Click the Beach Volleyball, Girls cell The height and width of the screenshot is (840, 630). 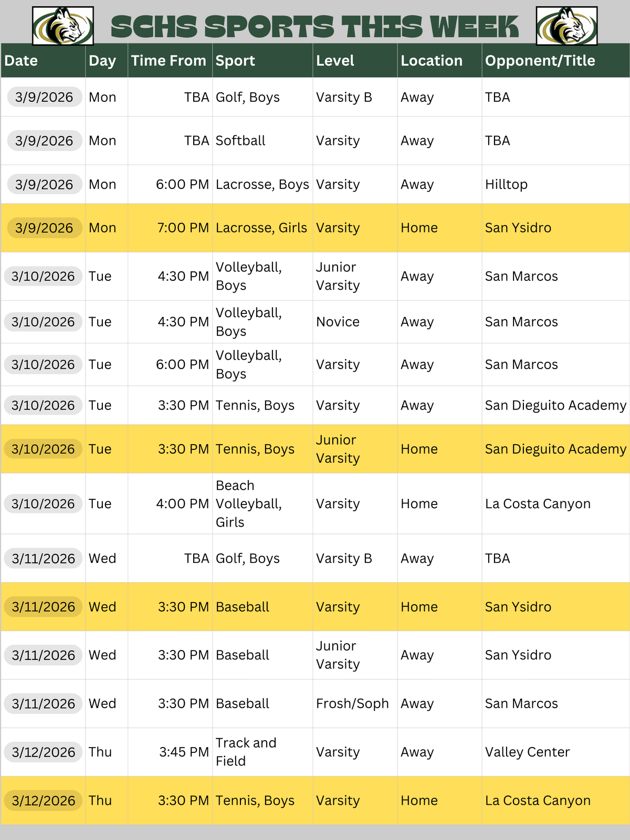(x=249, y=504)
